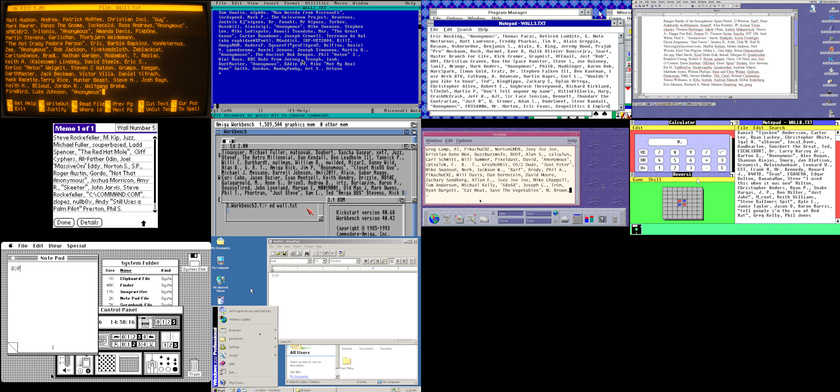The height and width of the screenshot is (392, 840).
Task: Launch the pencil text editor icon on the CDE panel
Action: [471, 218]
